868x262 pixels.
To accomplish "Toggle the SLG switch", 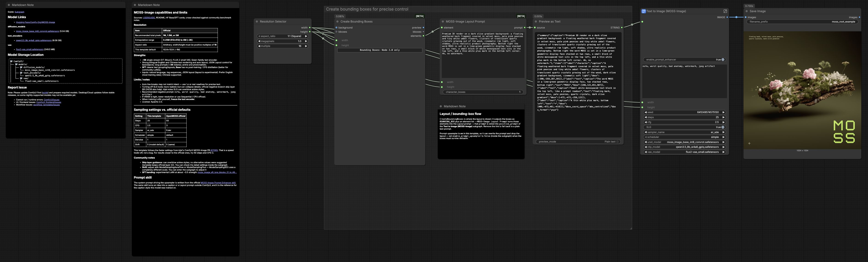I will [x=723, y=127].
